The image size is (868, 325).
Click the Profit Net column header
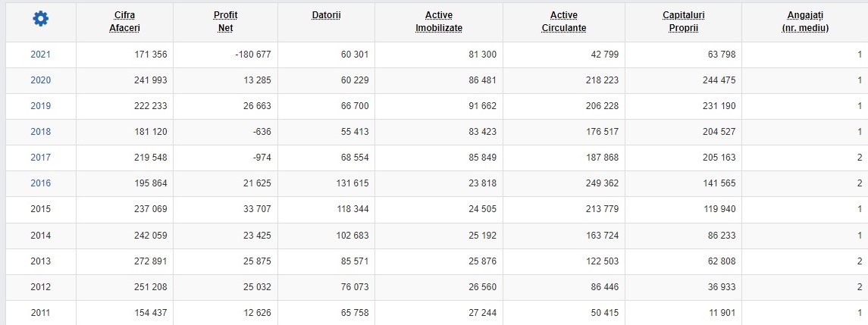[225, 22]
